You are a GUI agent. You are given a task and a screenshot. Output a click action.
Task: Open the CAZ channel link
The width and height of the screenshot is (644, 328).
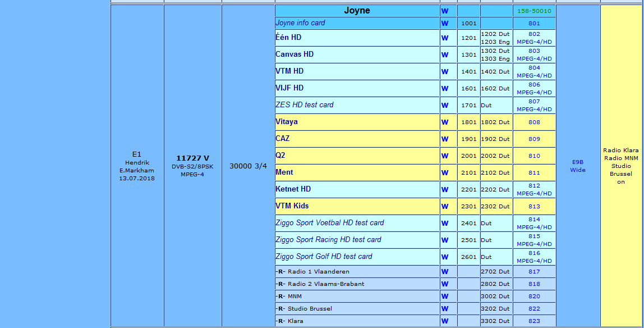pos(283,139)
